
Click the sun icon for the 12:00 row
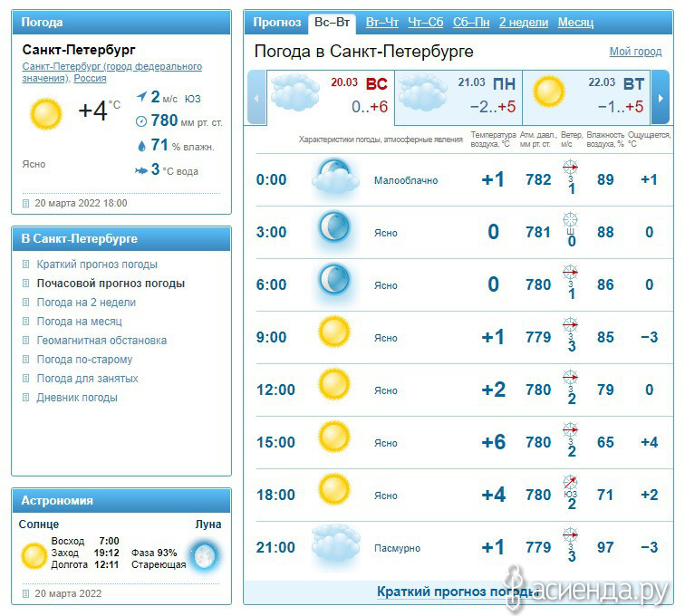(334, 385)
